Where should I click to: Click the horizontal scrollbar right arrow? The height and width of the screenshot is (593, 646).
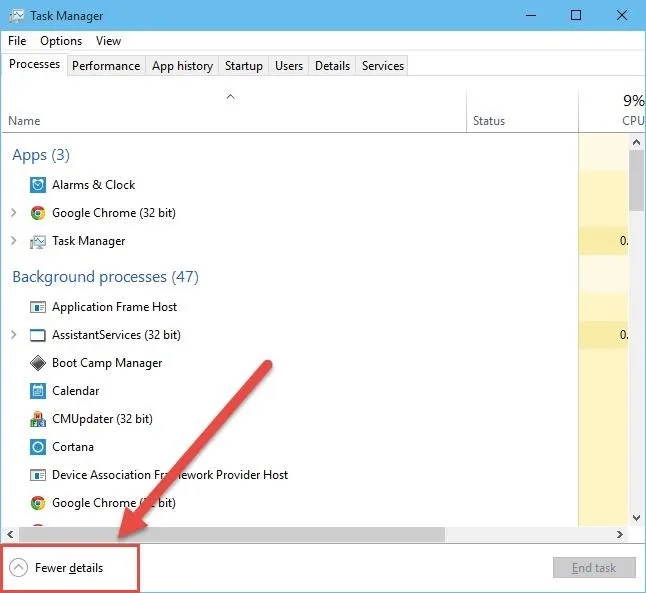pyautogui.click(x=620, y=534)
